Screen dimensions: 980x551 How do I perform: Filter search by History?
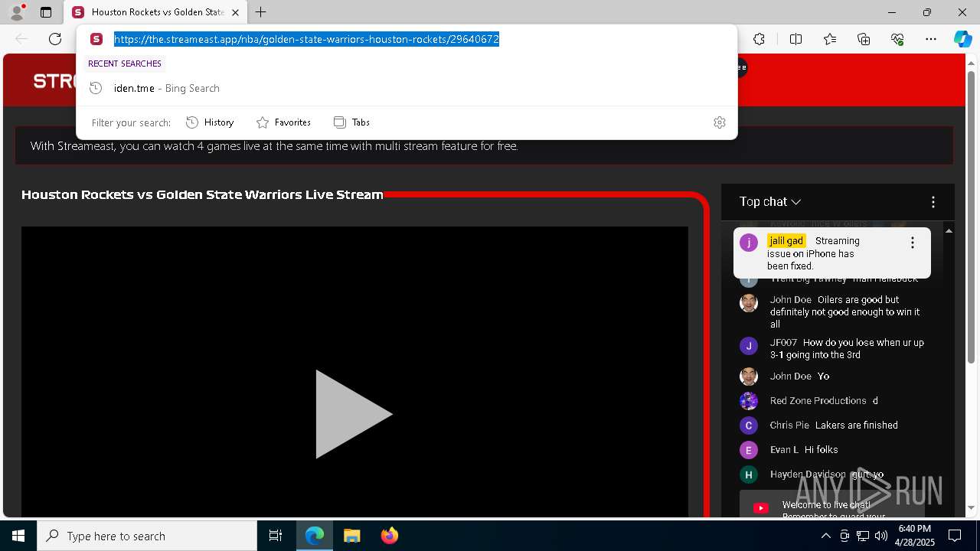coord(210,122)
